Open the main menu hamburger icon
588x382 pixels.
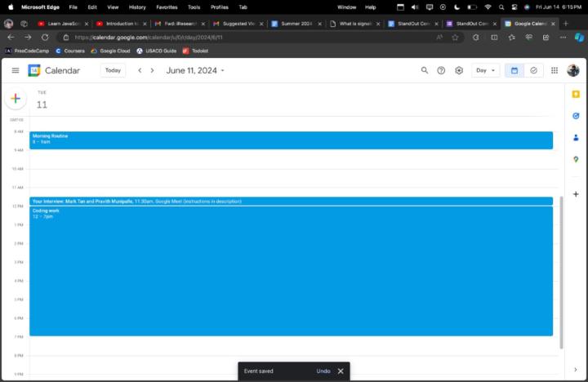coord(15,70)
